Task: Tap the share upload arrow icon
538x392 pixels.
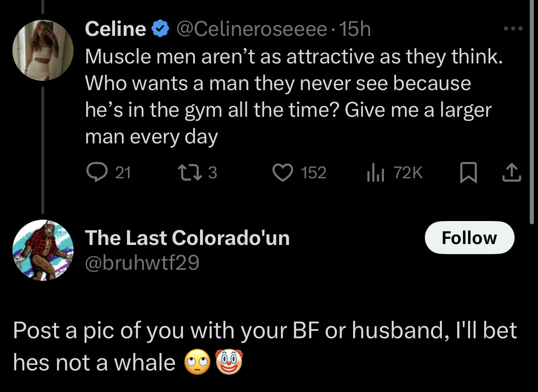Action: click(512, 173)
